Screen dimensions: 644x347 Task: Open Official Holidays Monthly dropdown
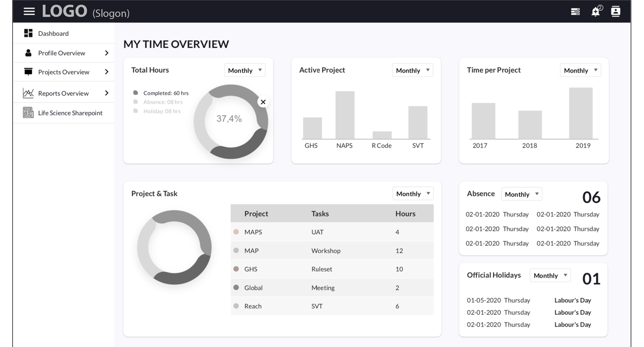click(x=550, y=275)
